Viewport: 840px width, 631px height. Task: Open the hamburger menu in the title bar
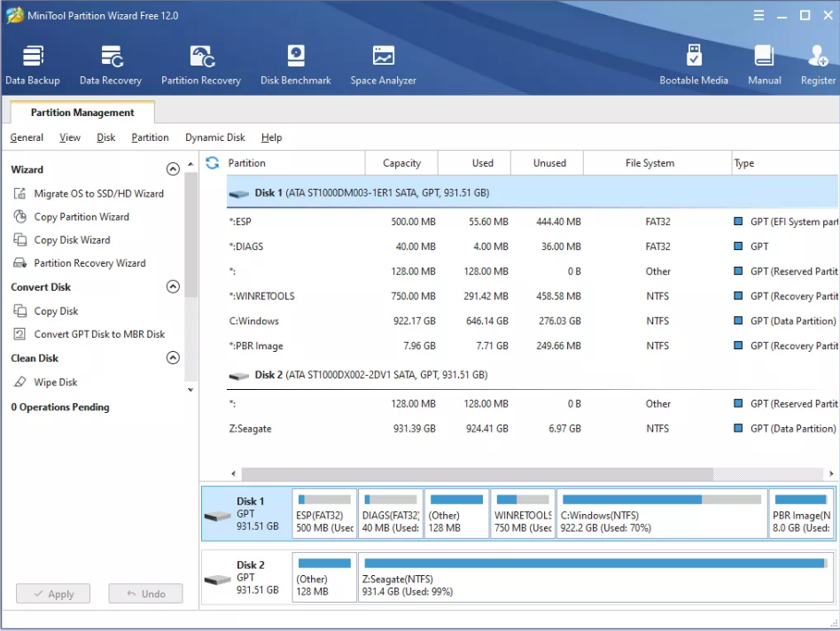(758, 15)
